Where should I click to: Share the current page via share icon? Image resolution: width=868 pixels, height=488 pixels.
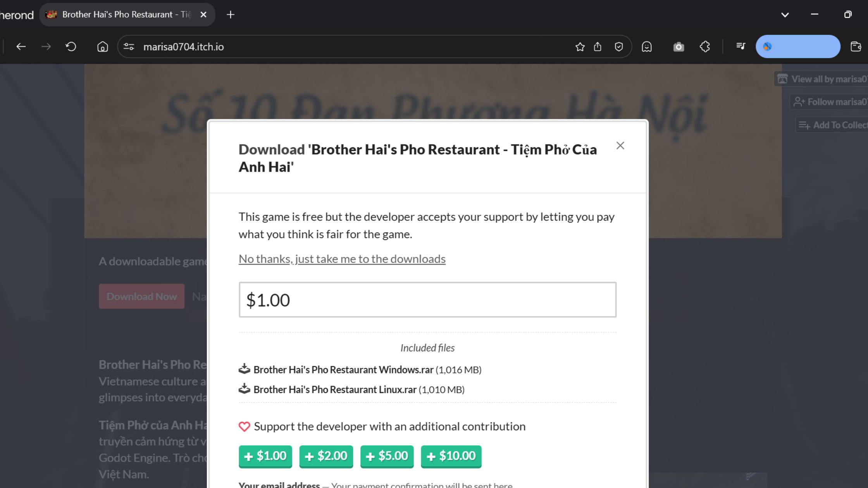[598, 46]
